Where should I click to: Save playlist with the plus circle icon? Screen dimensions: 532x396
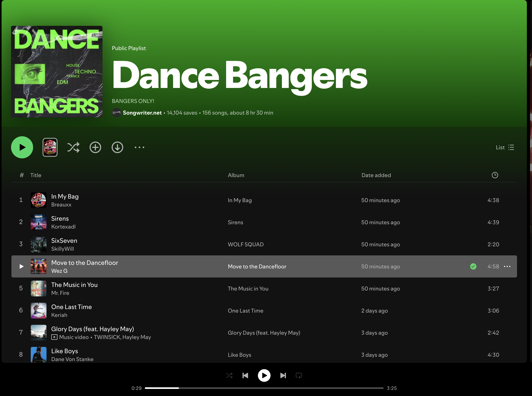point(95,147)
